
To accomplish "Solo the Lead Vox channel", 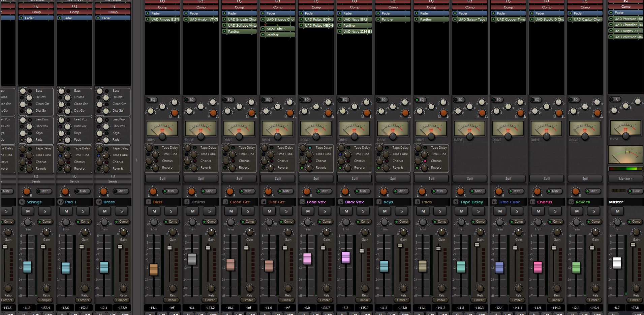I will 325,211.
